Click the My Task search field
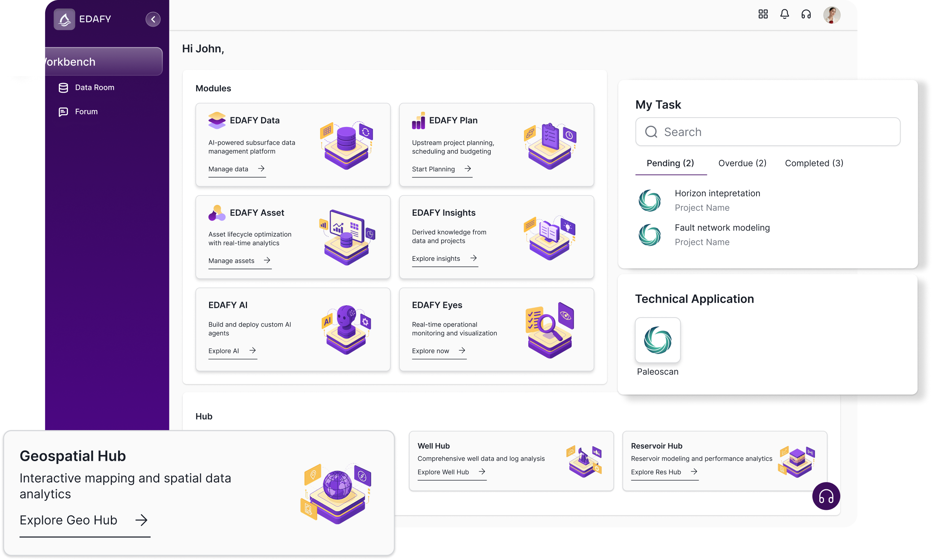 click(x=768, y=132)
